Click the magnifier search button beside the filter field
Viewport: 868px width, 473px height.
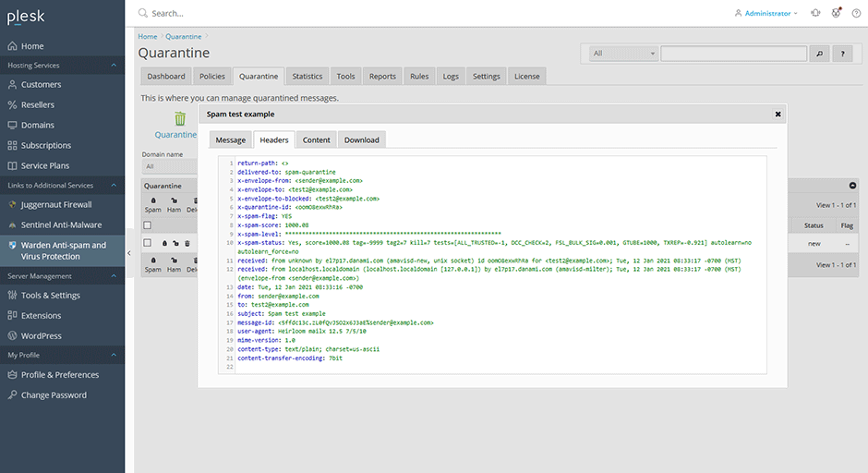pos(819,54)
